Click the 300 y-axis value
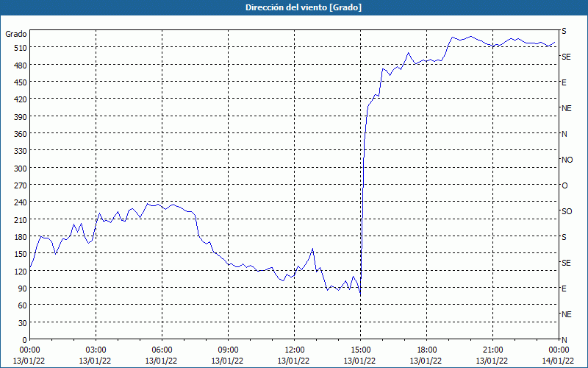Screen dimensions: 588x368 pos(21,169)
